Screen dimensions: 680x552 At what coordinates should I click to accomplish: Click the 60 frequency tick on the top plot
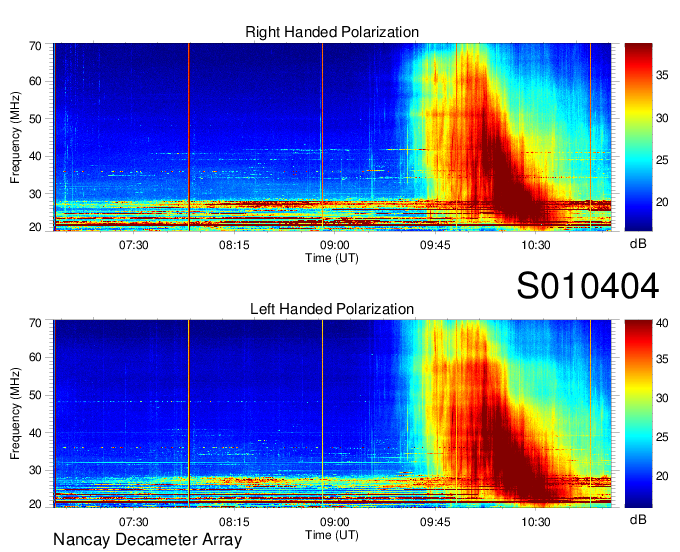[35, 81]
